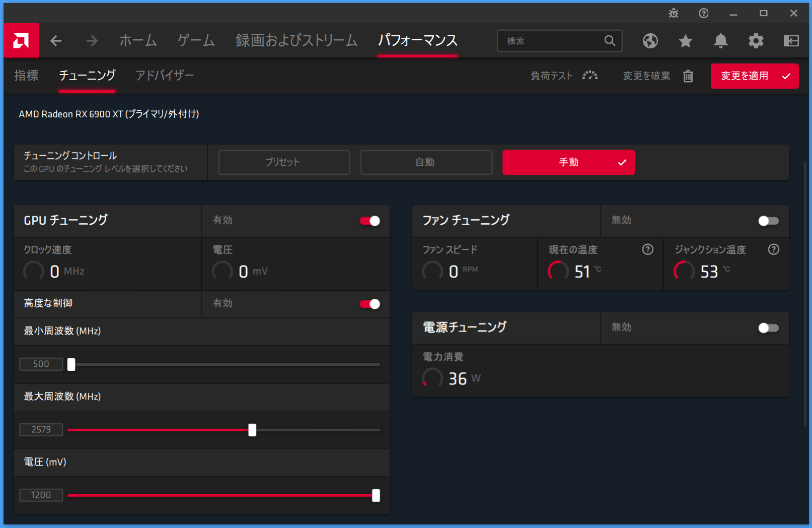Disable the GPU チューニング toggle
The width and height of the screenshot is (812, 528).
pos(370,221)
